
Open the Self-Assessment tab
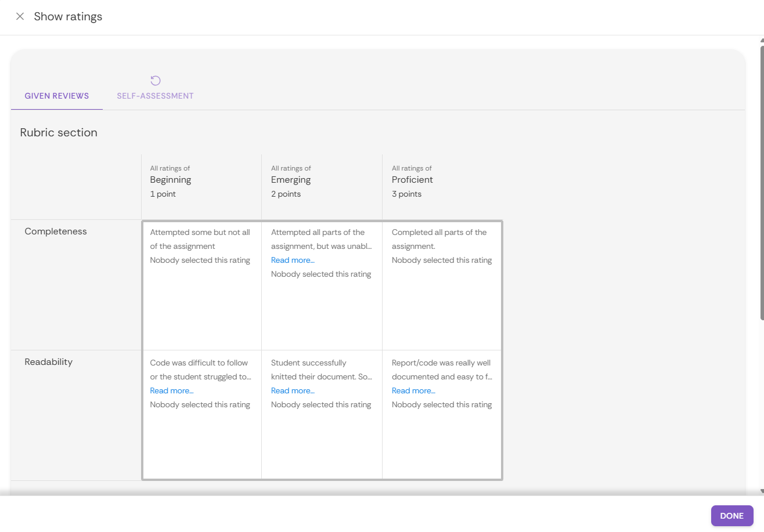point(155,96)
